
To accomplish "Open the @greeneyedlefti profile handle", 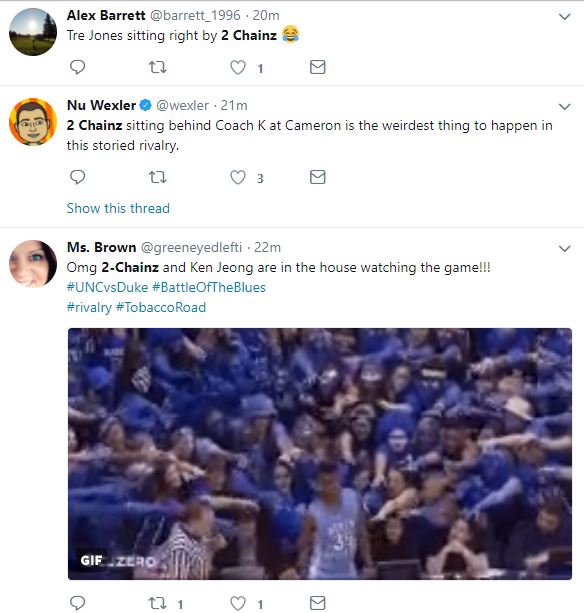I will tap(191, 247).
